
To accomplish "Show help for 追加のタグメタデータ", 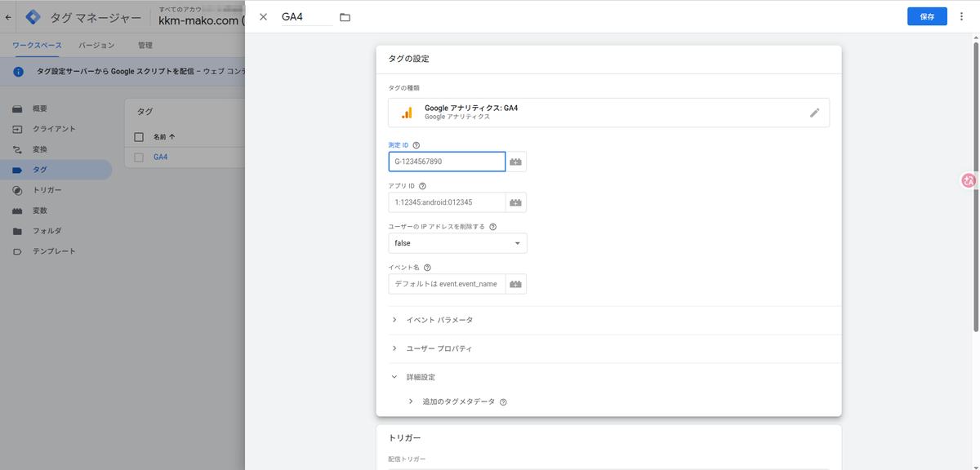I will (x=503, y=401).
